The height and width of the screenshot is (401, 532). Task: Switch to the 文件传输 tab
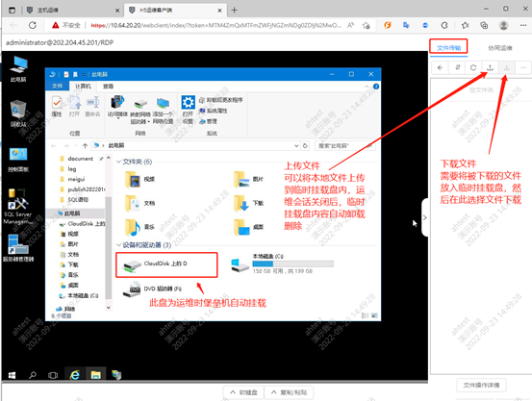[448, 48]
